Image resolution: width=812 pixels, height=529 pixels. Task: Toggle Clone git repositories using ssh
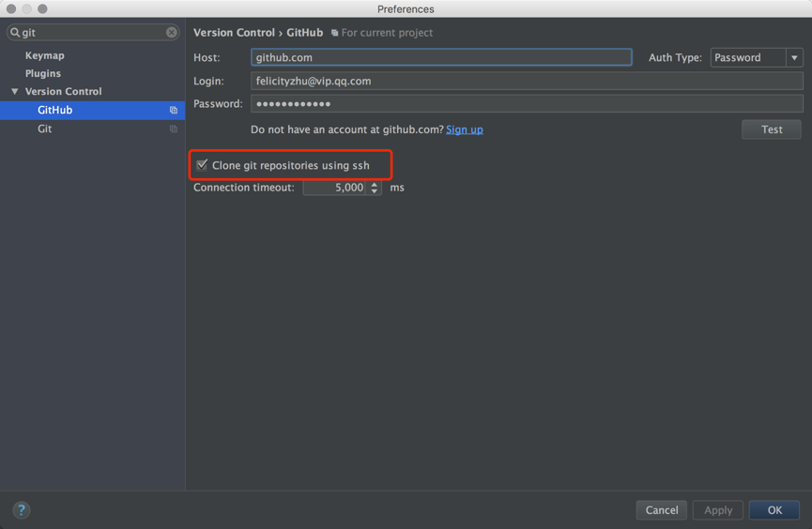pos(202,165)
